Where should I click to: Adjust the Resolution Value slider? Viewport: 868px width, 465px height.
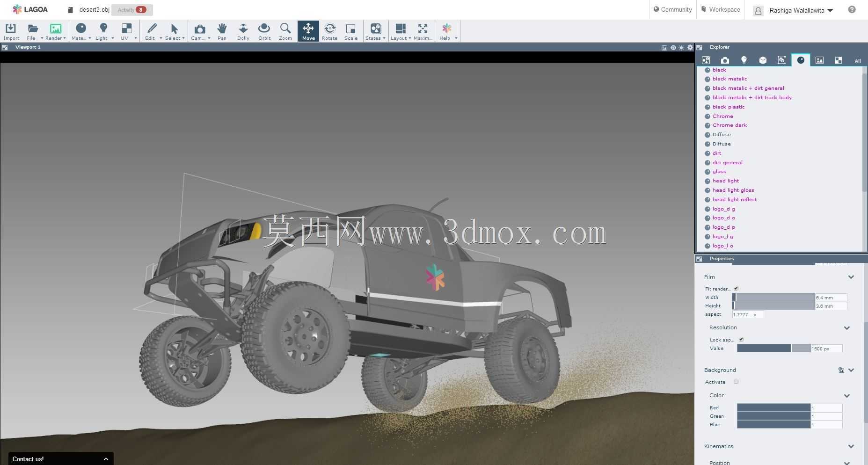click(773, 349)
